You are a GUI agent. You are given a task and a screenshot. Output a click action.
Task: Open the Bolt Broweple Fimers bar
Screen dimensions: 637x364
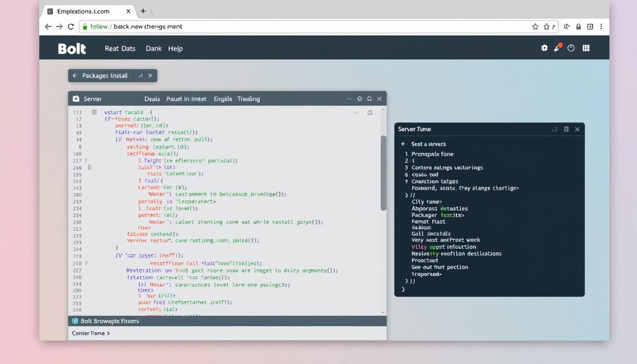(x=227, y=321)
